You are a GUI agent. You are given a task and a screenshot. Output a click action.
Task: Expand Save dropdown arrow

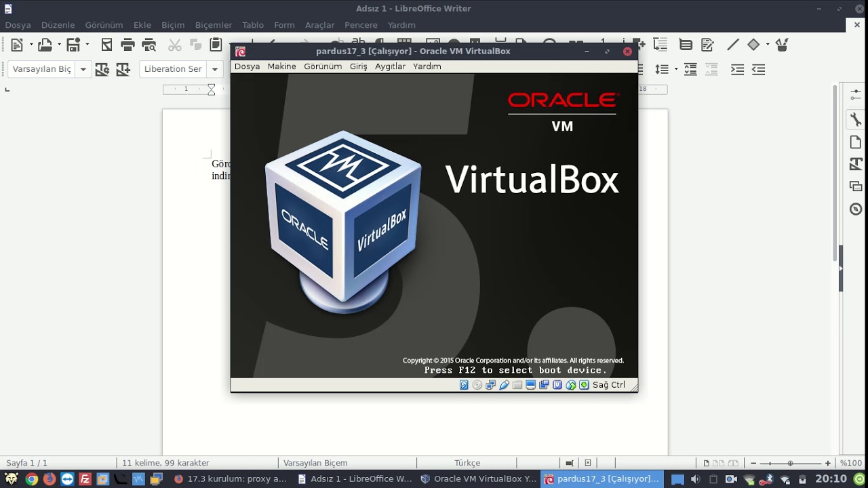[x=87, y=45]
